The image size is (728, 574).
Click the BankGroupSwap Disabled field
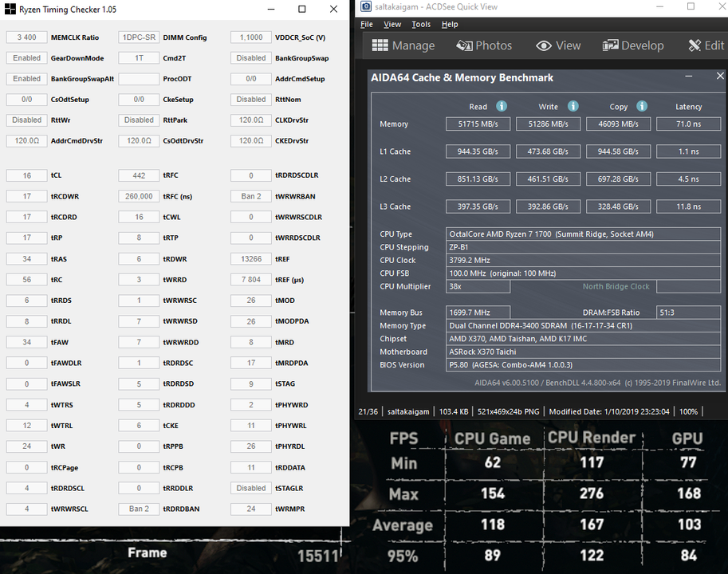(251, 58)
